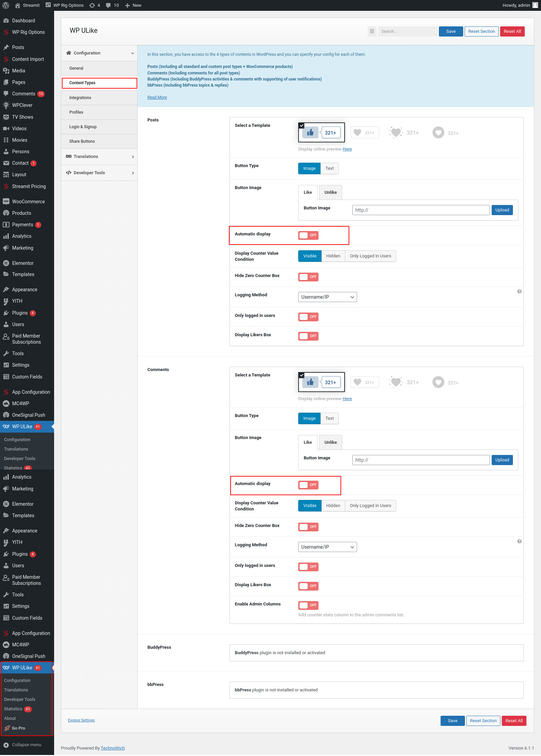The width and height of the screenshot is (541, 756).
Task: Expand the Translations panel section
Action: click(x=99, y=157)
